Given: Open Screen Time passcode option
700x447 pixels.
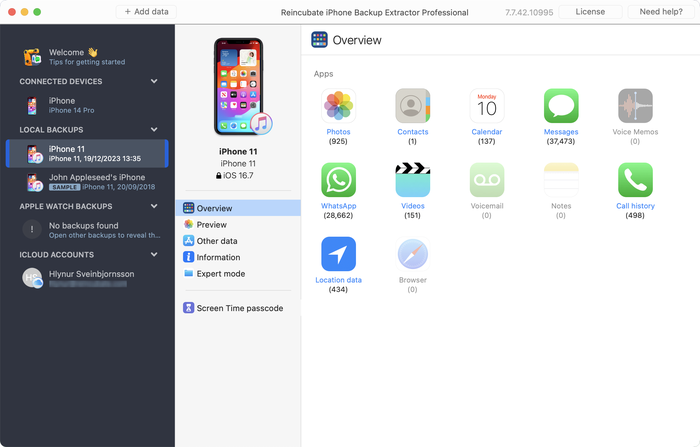Looking at the screenshot, I should point(238,308).
